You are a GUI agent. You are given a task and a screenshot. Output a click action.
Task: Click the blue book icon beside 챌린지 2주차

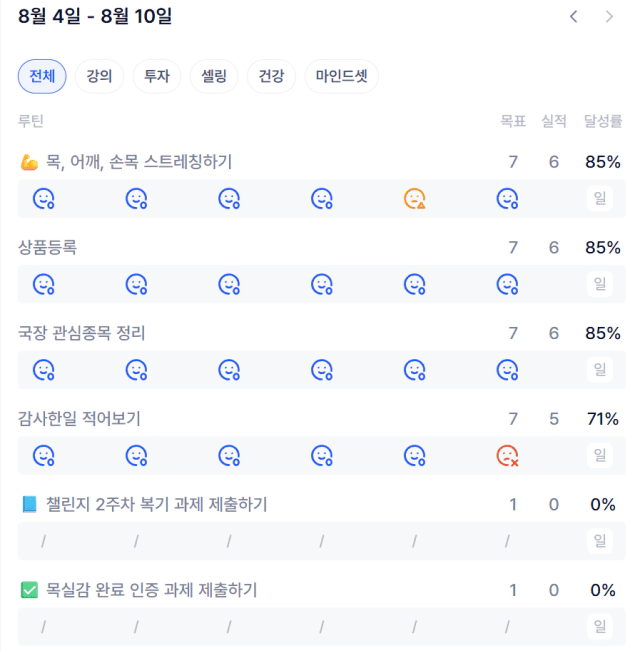(29, 504)
